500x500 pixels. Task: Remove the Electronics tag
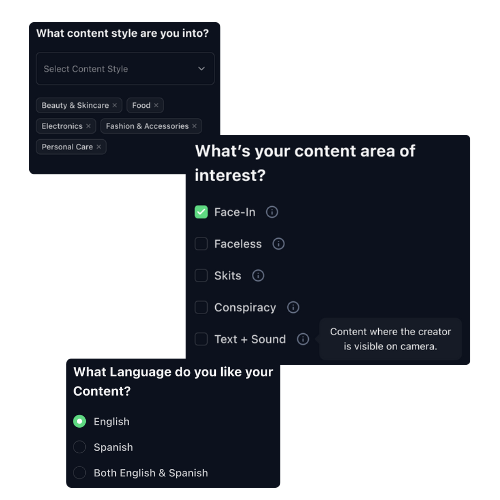point(88,126)
